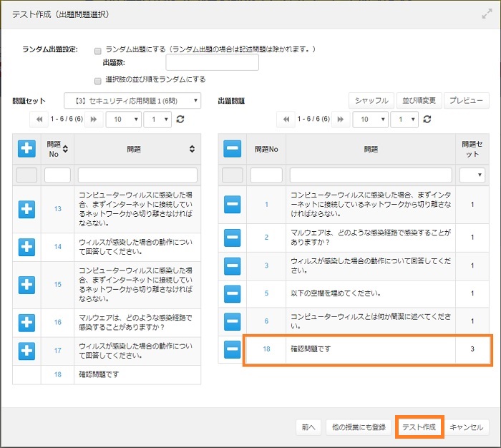Viewport: 501px width, 448px height.
Task: Expand the dialog with the top-right resize icon
Action: click(x=487, y=14)
